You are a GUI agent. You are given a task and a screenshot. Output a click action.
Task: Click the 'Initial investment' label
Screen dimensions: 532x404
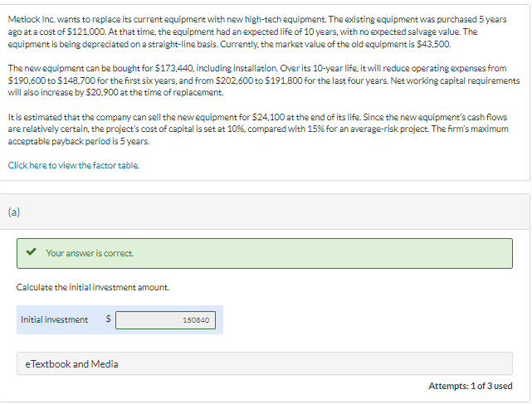pyautogui.click(x=54, y=319)
